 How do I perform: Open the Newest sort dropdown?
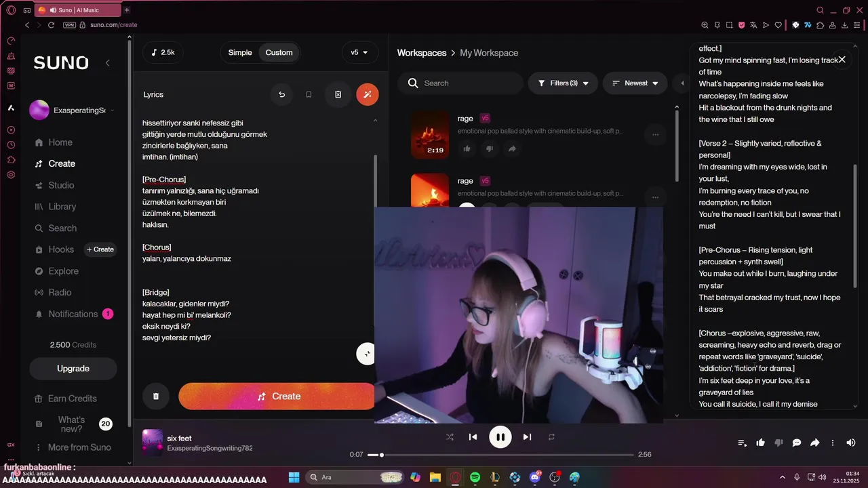[635, 83]
